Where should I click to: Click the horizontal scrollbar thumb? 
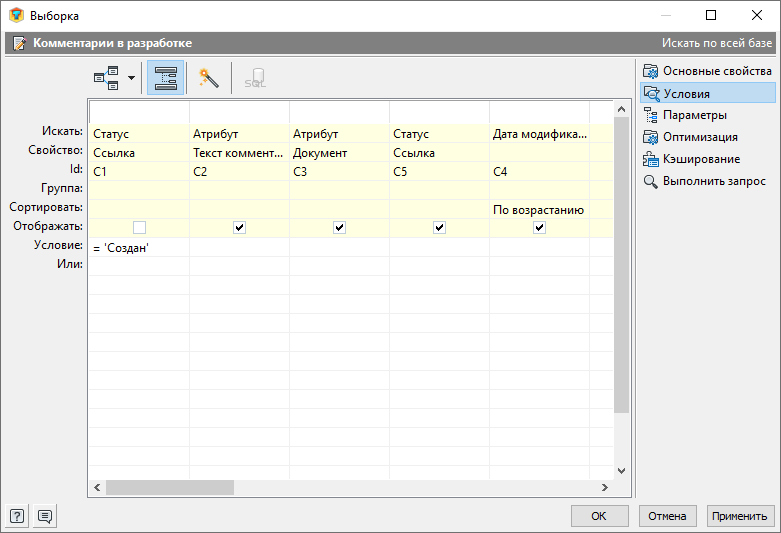click(x=170, y=487)
